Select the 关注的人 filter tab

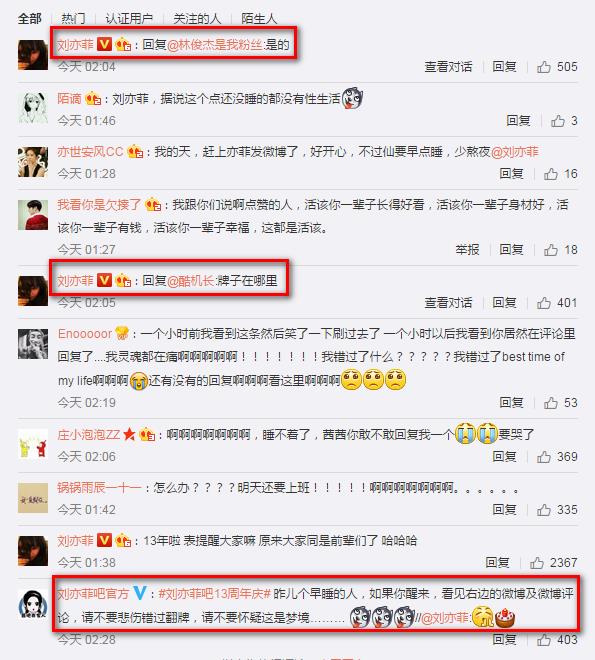(x=197, y=19)
